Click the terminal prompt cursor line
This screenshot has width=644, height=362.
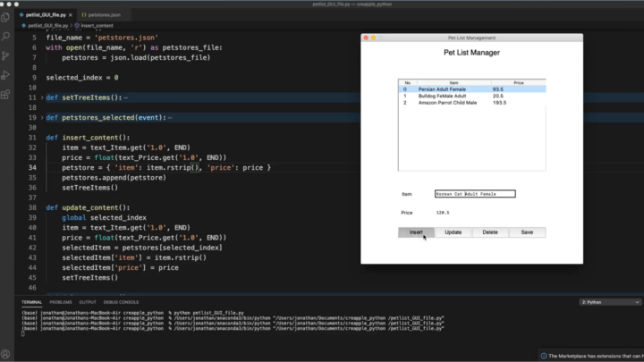(23, 333)
